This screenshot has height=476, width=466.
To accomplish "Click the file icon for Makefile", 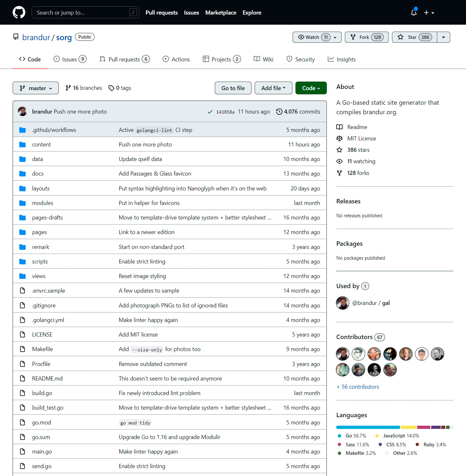I will [22, 349].
